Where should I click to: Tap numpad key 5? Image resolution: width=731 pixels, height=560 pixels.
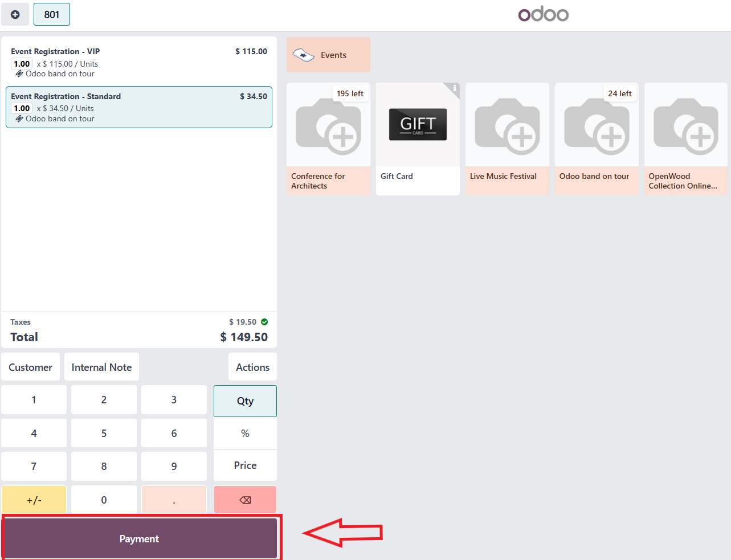coord(104,433)
